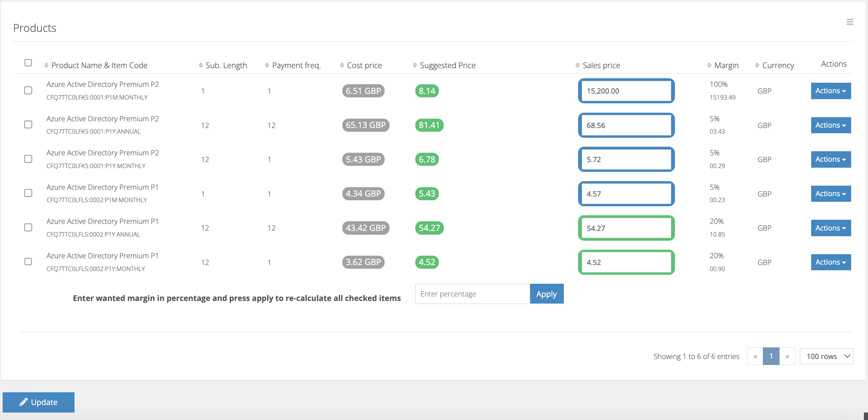Edit sales price field showing 5.72
Screen dimensions: 868x420
(626, 159)
